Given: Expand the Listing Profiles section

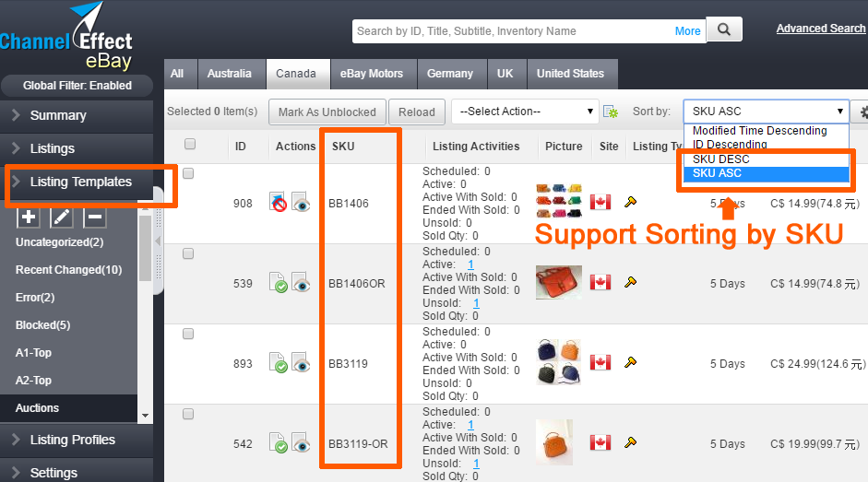Looking at the screenshot, I should [77, 440].
